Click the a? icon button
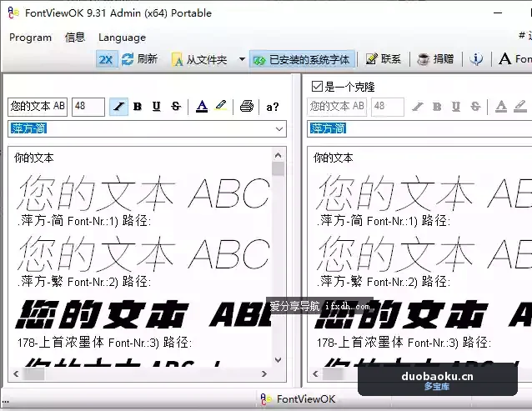The image size is (532, 411). (273, 107)
